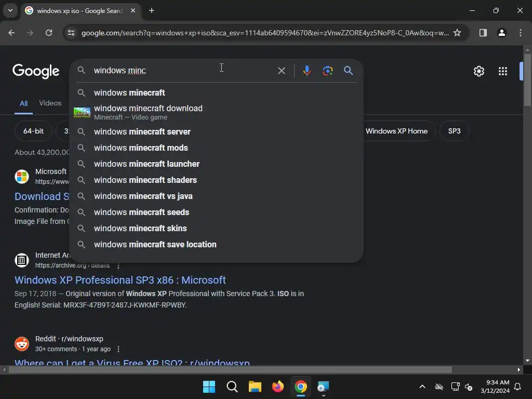Open the Google apps grid
The height and width of the screenshot is (399, 532).
[502, 71]
